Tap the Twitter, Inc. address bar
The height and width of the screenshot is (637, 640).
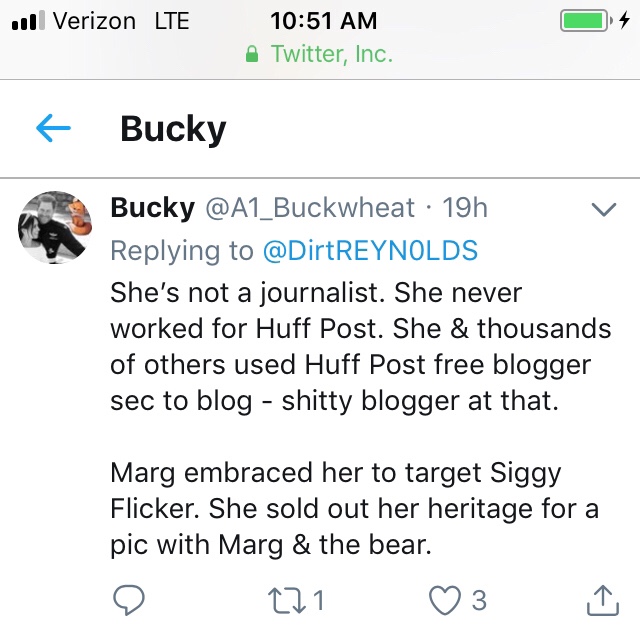332,55
